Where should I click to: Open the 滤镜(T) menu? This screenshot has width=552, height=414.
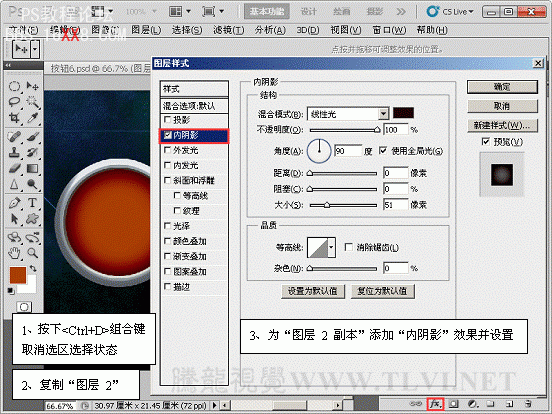coord(228,30)
